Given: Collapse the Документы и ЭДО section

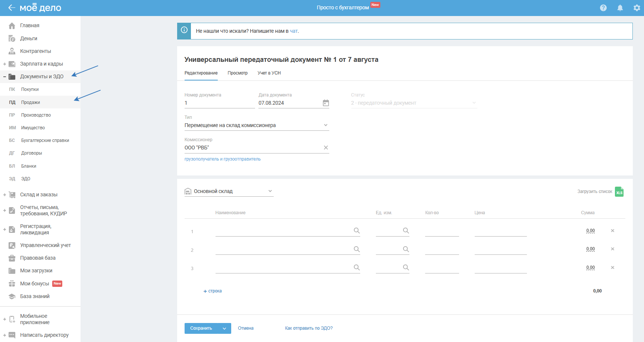Looking at the screenshot, I should click(4, 77).
